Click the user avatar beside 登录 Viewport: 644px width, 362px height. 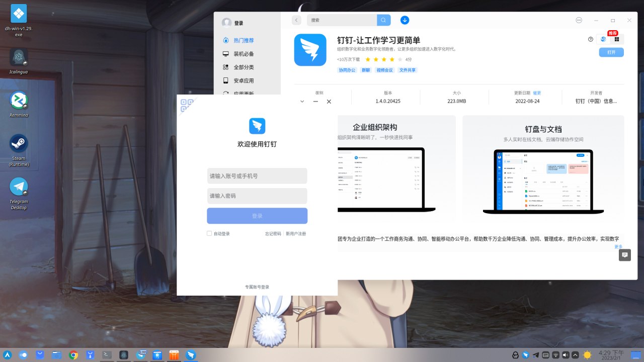pyautogui.click(x=227, y=23)
